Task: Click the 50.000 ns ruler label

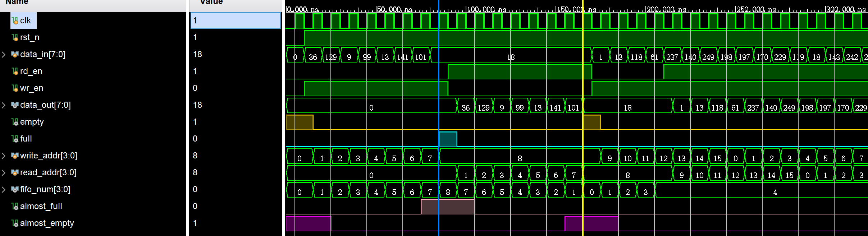Action: [x=394, y=9]
